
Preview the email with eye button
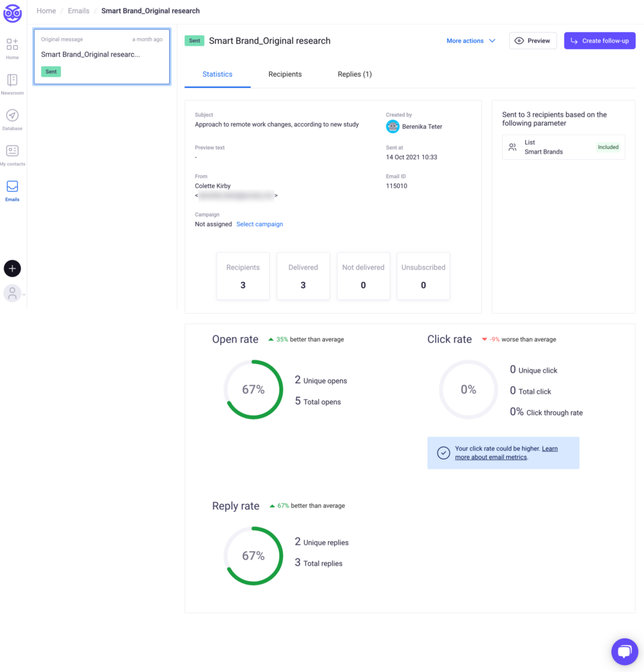click(x=532, y=41)
